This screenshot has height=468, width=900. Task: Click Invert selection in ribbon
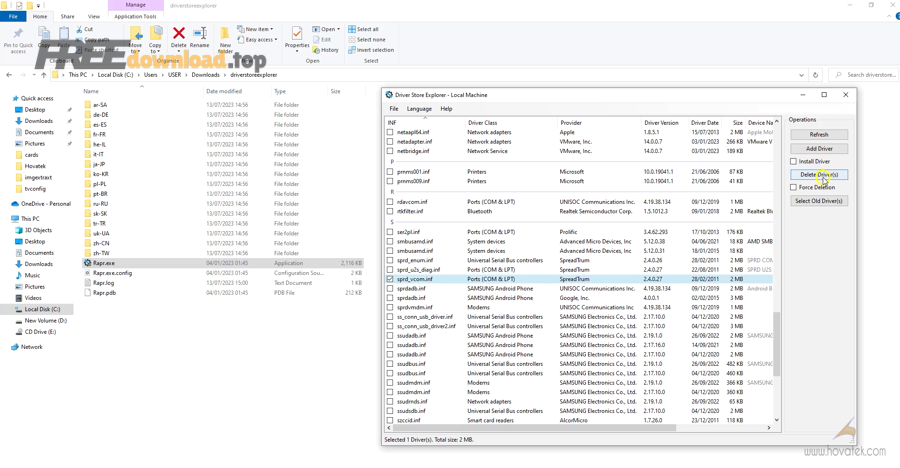[371, 50]
